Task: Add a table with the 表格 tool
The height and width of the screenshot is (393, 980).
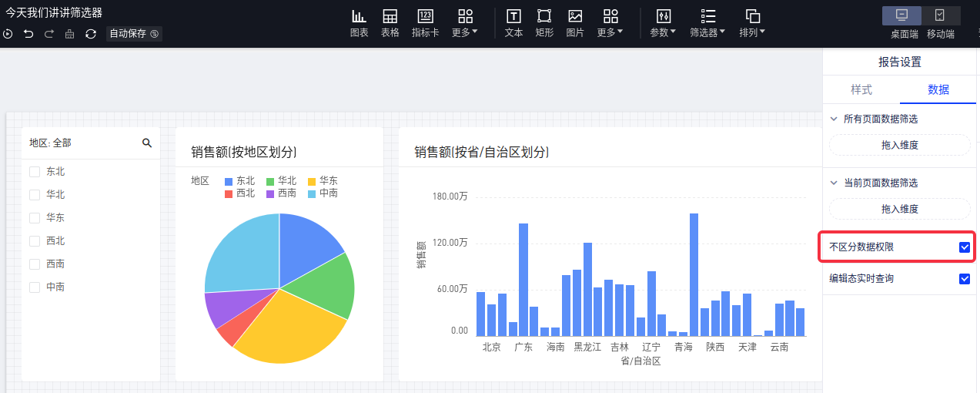Action: [x=390, y=23]
